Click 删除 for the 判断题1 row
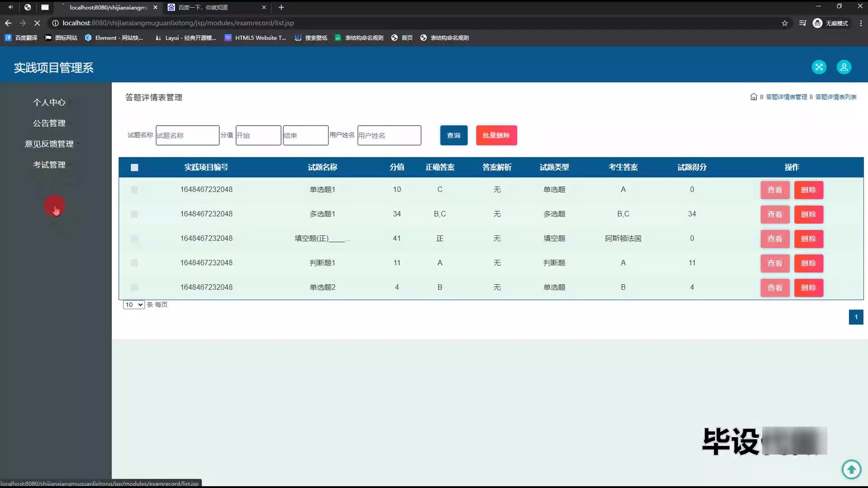This screenshot has height=488, width=868. (x=809, y=263)
